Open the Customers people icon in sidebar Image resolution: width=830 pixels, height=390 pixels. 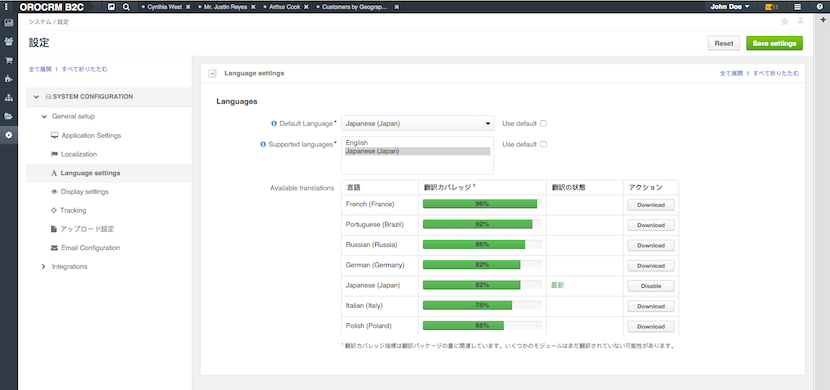(8, 42)
